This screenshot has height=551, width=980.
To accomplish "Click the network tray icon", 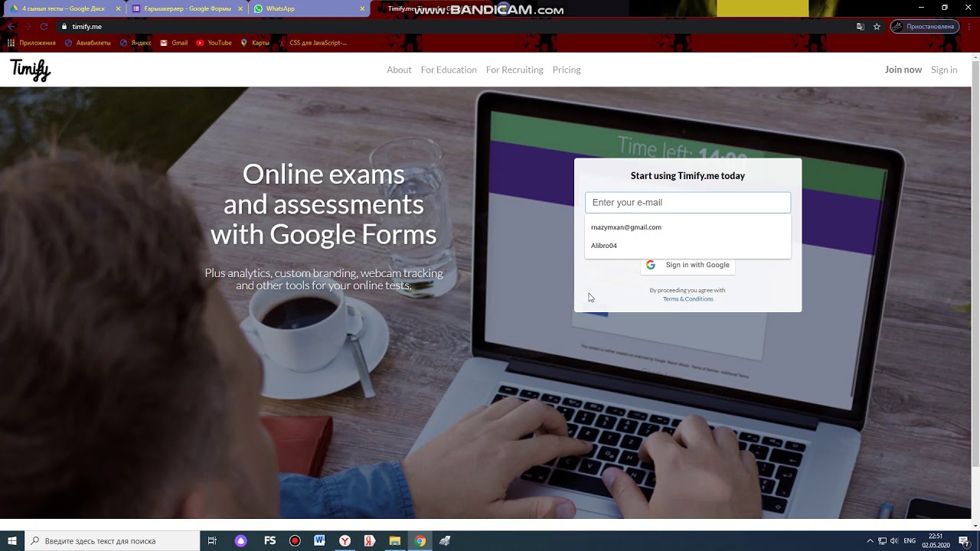I will point(882,541).
